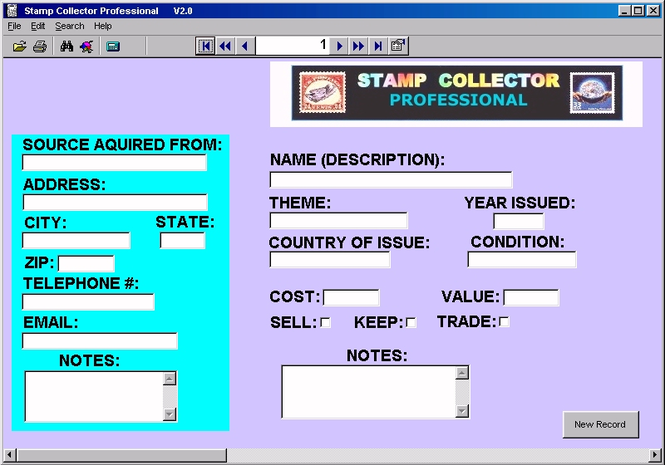This screenshot has height=465, width=665.
Task: Click into the COST field
Action: [351, 297]
